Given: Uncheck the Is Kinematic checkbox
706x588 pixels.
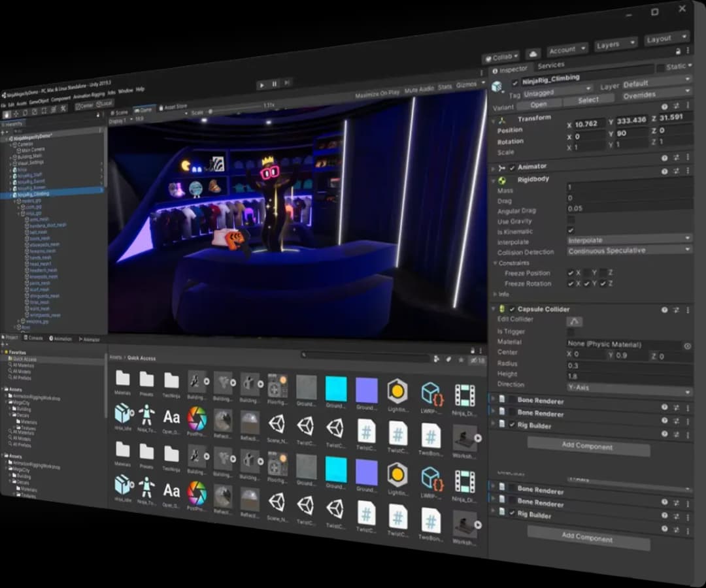Looking at the screenshot, I should [x=571, y=231].
